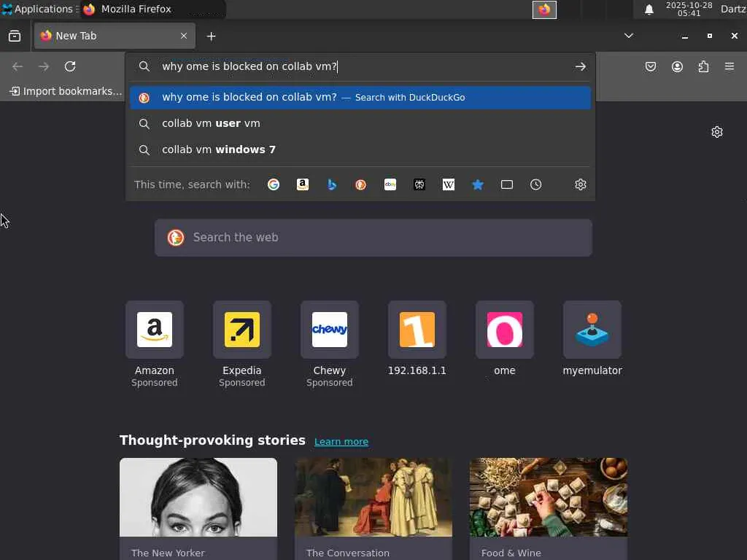Search this time with Amazon icon
This screenshot has height=560, width=747.
303,184
